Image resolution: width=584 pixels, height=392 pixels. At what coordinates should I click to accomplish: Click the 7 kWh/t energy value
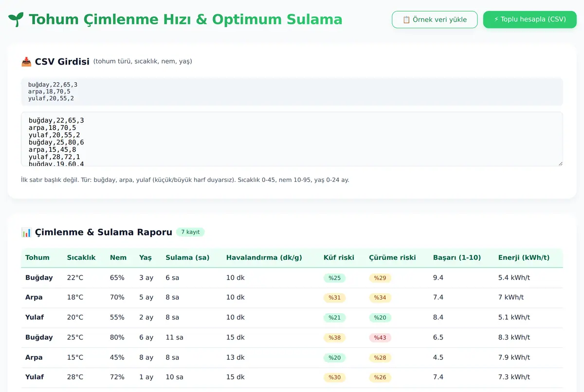click(x=511, y=297)
